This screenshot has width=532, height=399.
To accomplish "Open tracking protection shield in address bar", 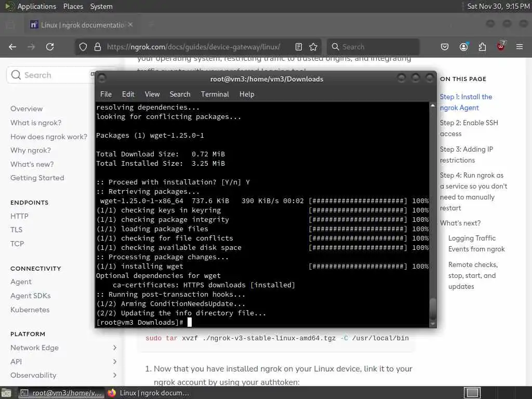I will [x=83, y=47].
